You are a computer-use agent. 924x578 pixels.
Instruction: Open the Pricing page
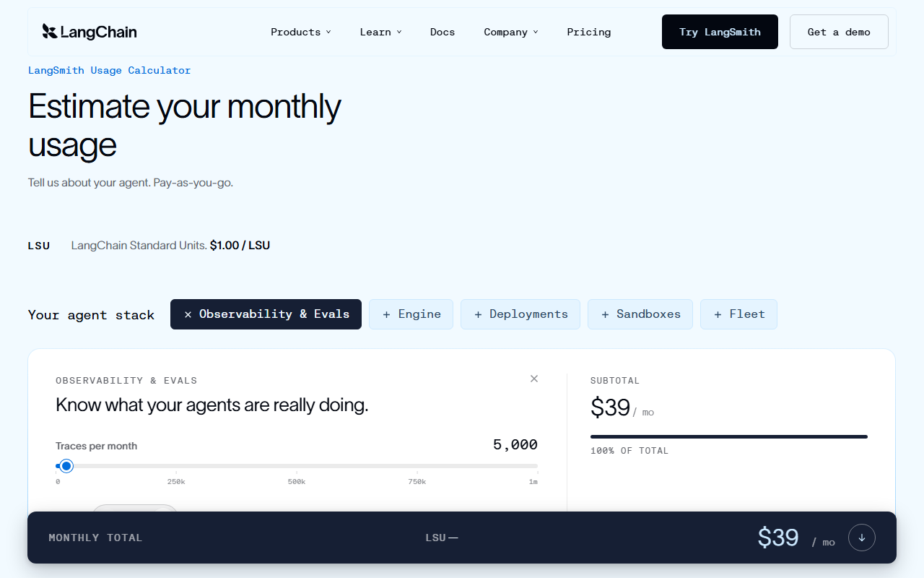589,32
